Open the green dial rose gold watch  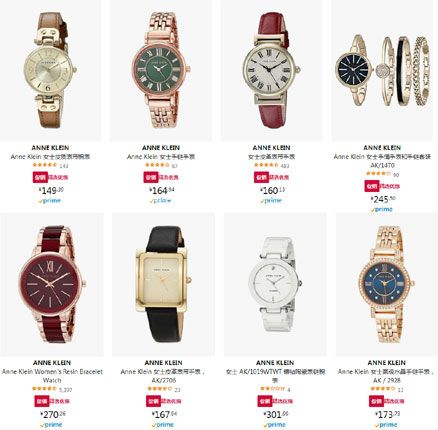coord(161,70)
